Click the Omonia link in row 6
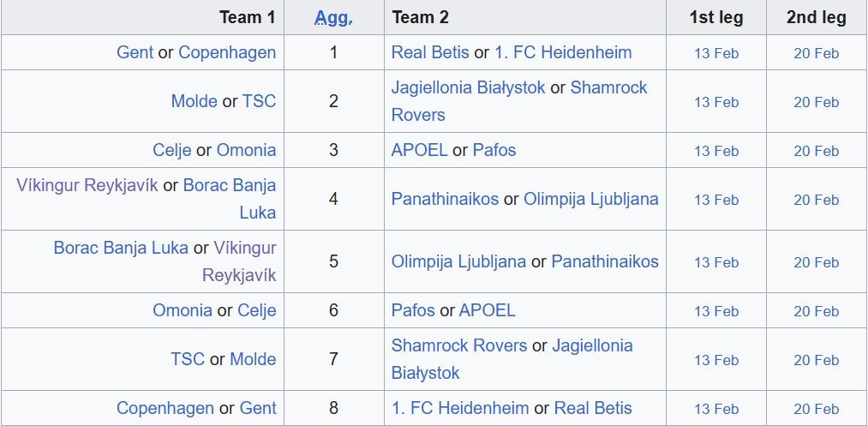The height and width of the screenshot is (426, 868). point(182,310)
